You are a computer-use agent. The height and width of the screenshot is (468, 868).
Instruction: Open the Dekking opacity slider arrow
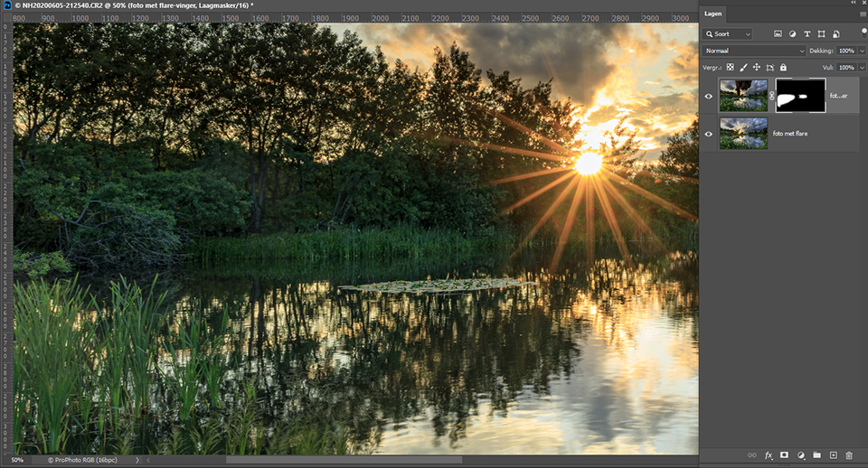point(862,51)
